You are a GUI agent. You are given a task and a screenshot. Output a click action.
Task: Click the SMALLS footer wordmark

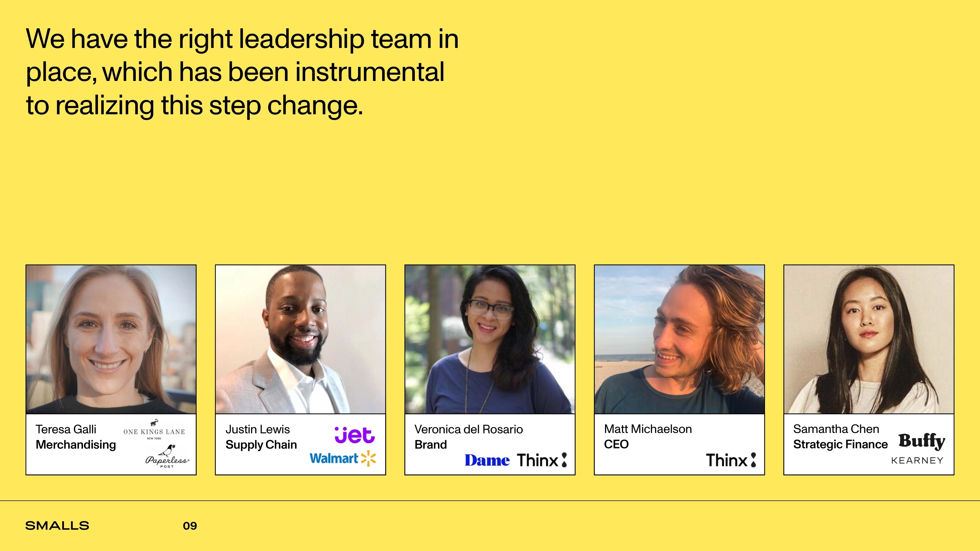(57, 526)
